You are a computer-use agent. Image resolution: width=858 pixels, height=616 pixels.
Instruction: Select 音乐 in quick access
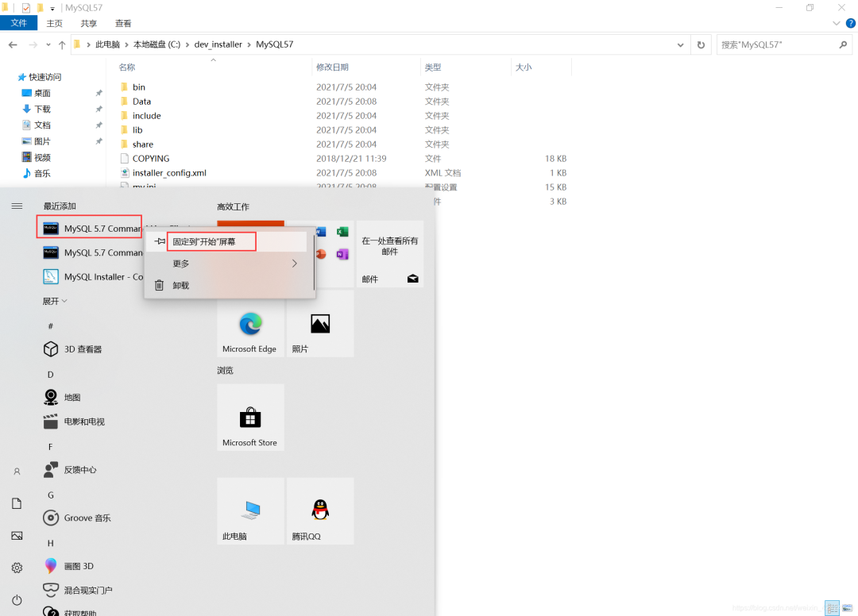pyautogui.click(x=42, y=173)
